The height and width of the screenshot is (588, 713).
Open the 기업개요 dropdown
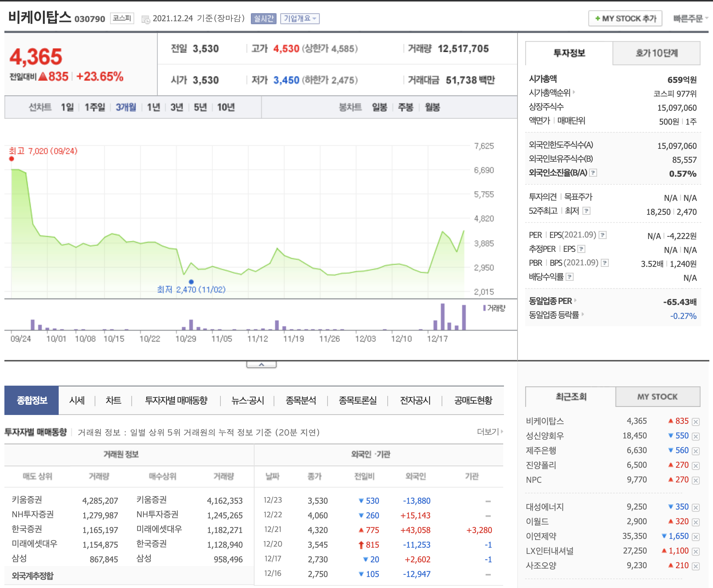pos(300,19)
